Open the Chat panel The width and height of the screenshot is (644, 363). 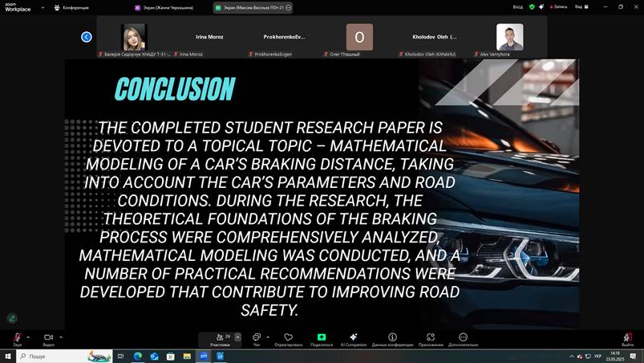[x=257, y=338]
